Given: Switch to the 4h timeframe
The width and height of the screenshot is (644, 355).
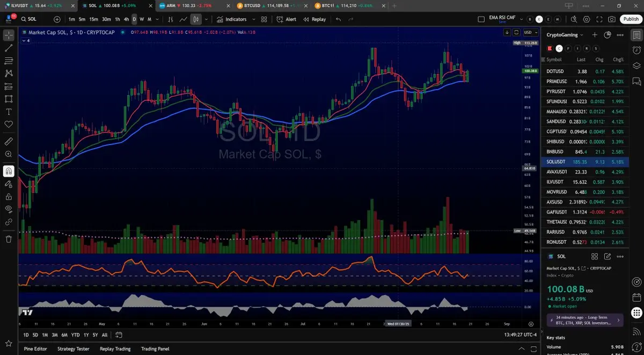Looking at the screenshot, I should point(126,19).
